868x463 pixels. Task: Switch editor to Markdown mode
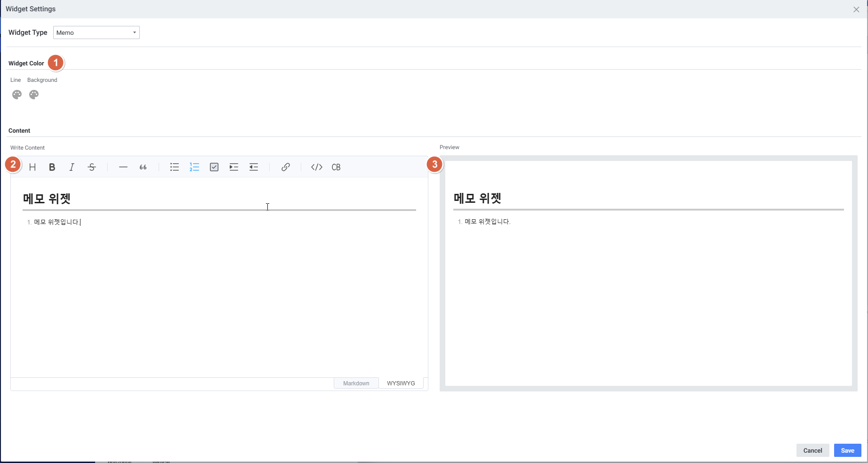(x=356, y=383)
